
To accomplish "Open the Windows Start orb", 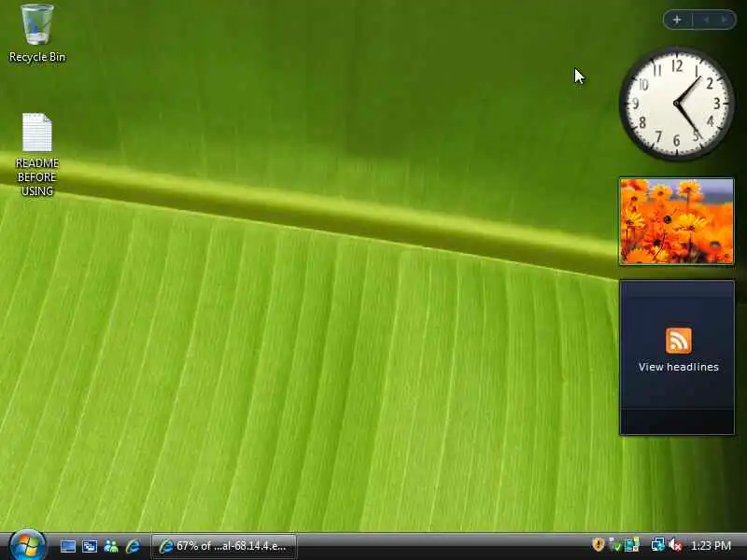I will pyautogui.click(x=27, y=545).
